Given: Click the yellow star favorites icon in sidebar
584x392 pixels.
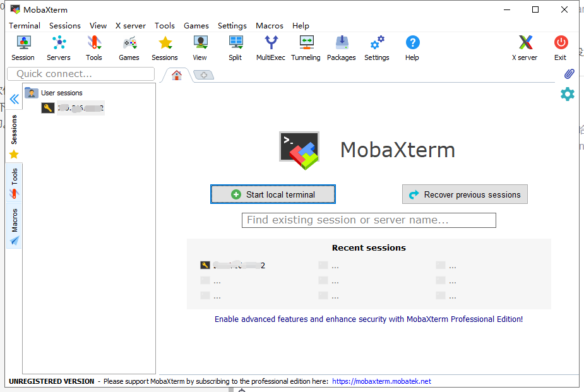Looking at the screenshot, I should [14, 154].
